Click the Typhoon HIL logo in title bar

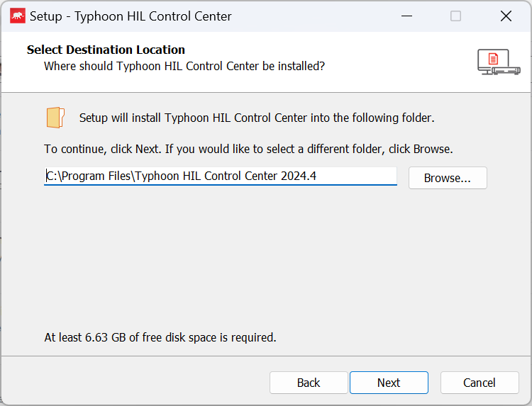pyautogui.click(x=17, y=16)
